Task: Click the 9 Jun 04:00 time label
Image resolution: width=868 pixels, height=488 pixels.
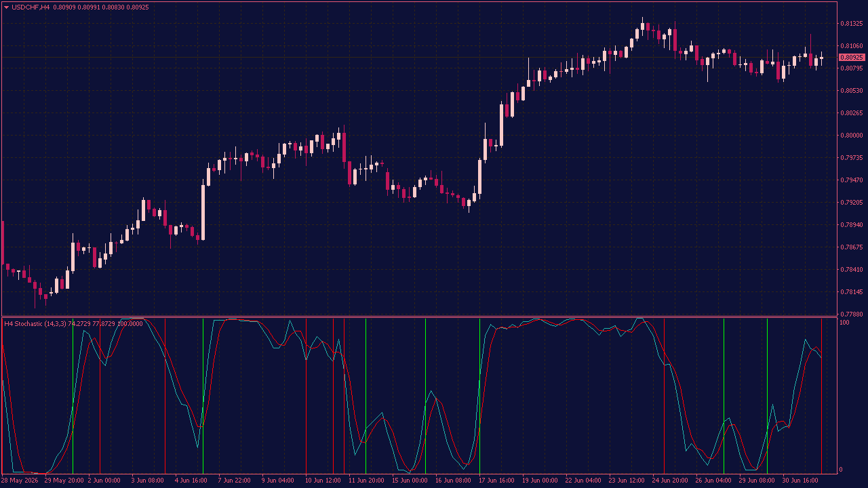Action: point(278,481)
